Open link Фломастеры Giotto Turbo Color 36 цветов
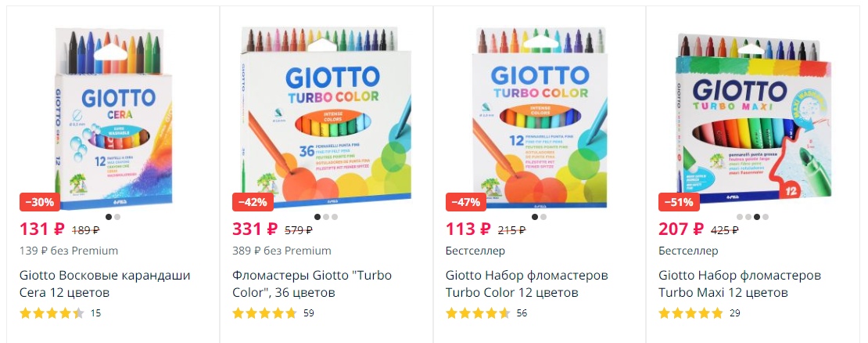 pyautogui.click(x=312, y=283)
